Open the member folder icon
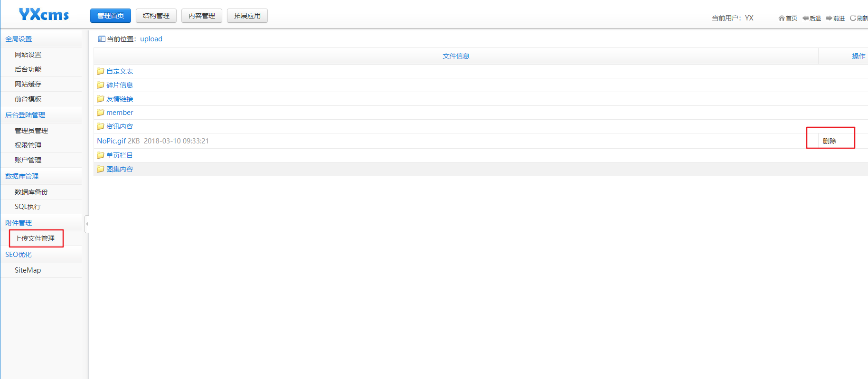868x379 pixels. (100, 113)
